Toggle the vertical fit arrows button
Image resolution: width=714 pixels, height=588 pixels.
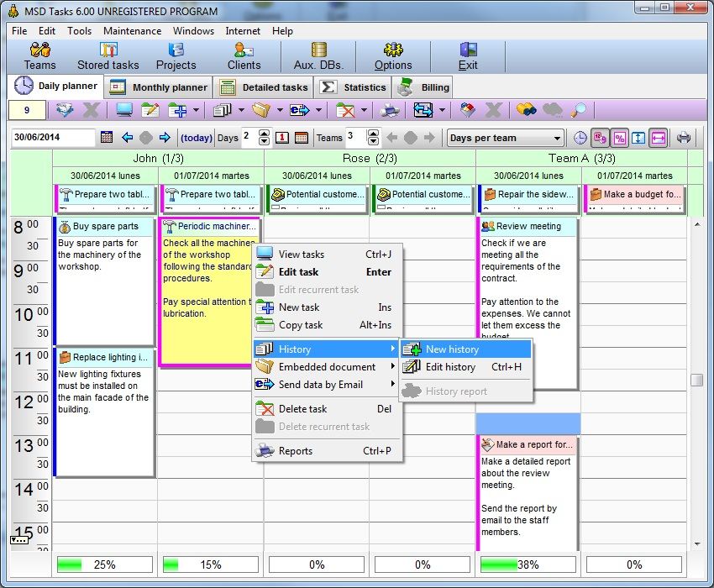(x=638, y=138)
